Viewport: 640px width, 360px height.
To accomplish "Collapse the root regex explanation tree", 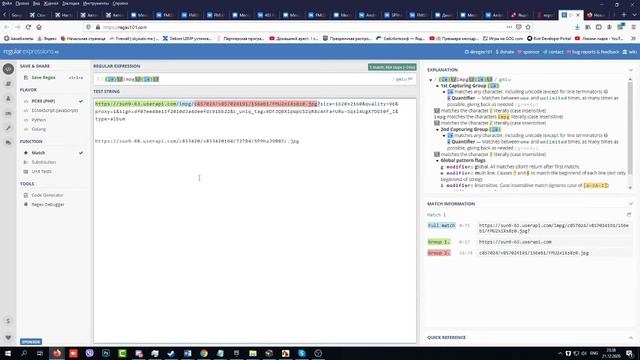I will click(x=431, y=80).
